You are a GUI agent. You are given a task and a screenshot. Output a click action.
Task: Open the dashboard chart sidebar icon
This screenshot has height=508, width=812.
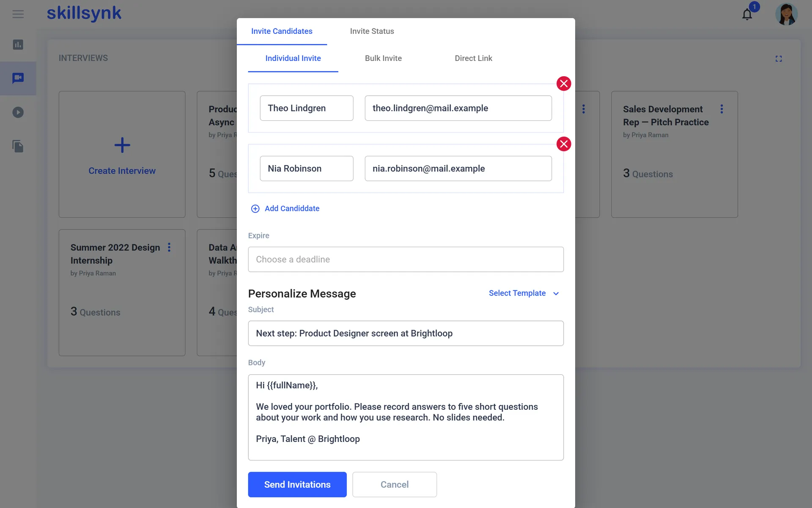[18, 44]
